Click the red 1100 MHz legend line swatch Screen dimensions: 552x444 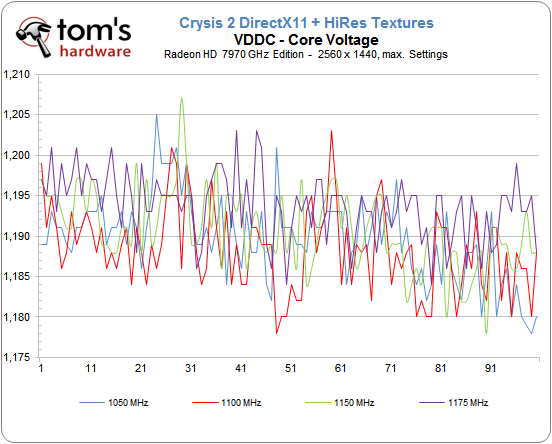[x=205, y=402]
